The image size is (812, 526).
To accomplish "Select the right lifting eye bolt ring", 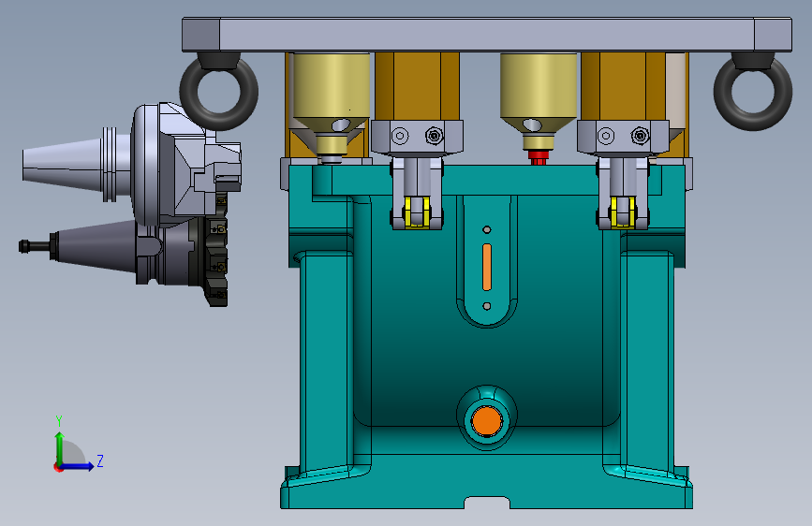I will [x=752, y=92].
